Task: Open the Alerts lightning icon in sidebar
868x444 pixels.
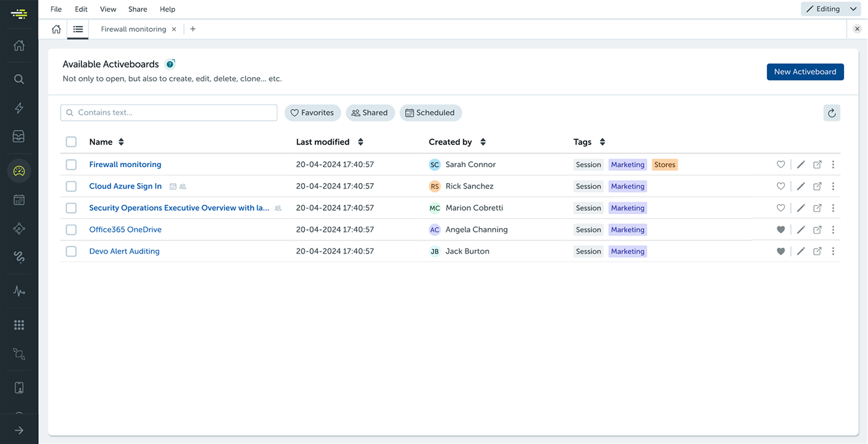Action: [x=19, y=108]
